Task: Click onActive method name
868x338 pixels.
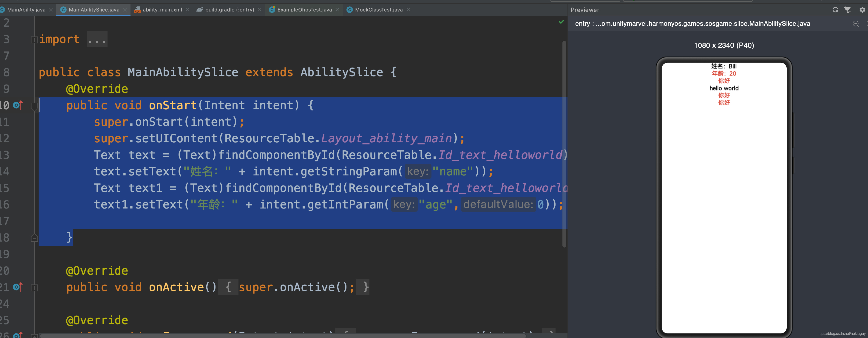Action: pyautogui.click(x=176, y=287)
